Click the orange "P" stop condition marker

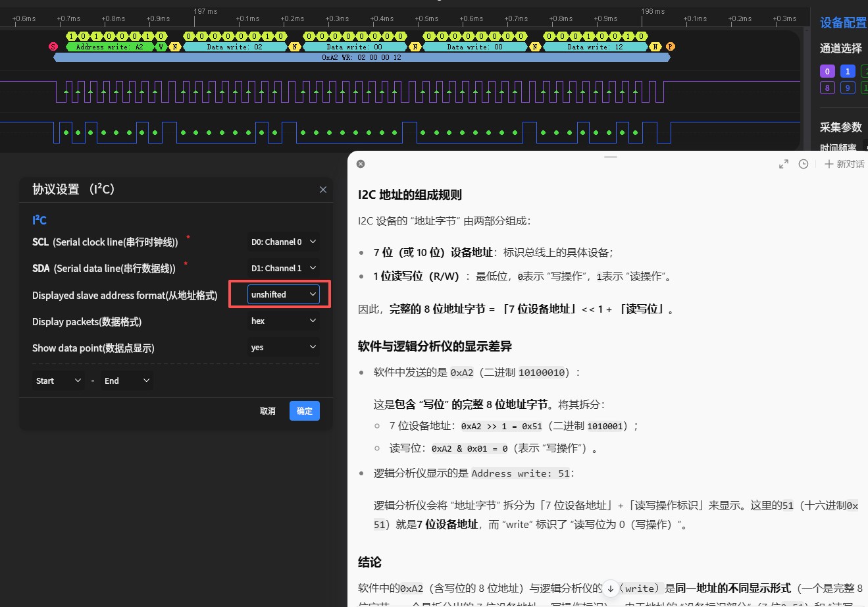(x=669, y=47)
